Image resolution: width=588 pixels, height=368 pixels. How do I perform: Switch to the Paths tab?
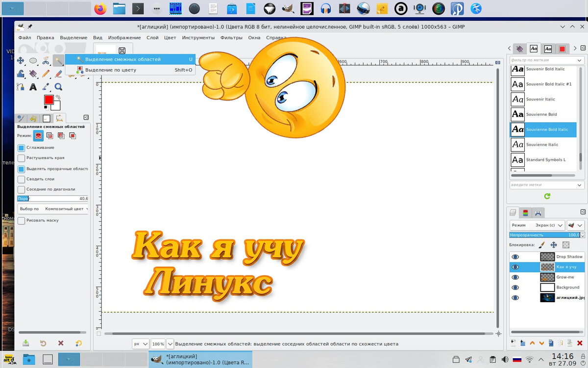538,213
